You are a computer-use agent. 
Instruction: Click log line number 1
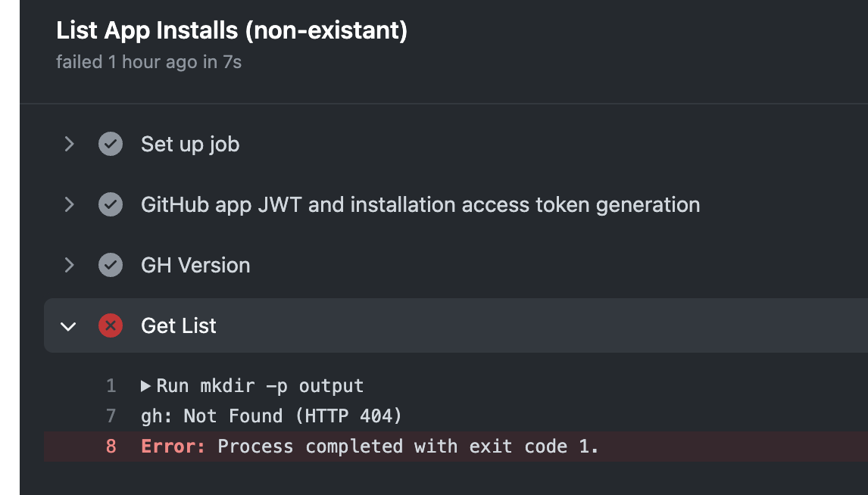tap(111, 386)
